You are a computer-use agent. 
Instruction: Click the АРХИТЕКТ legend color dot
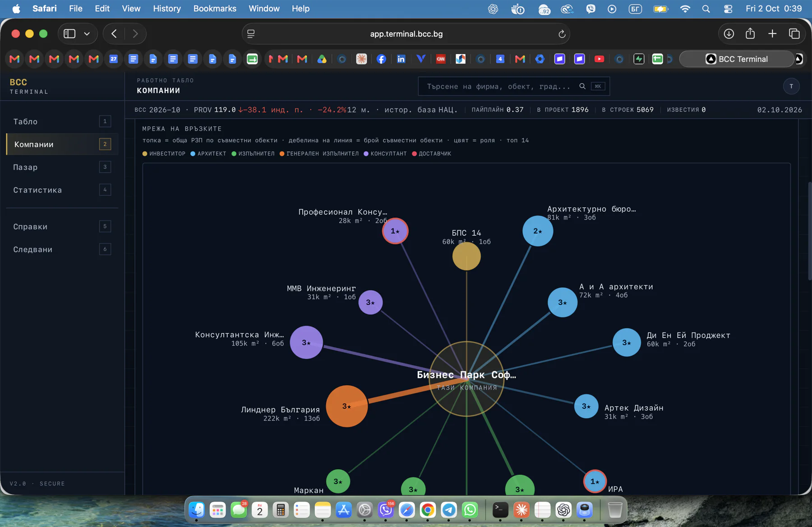pos(193,154)
